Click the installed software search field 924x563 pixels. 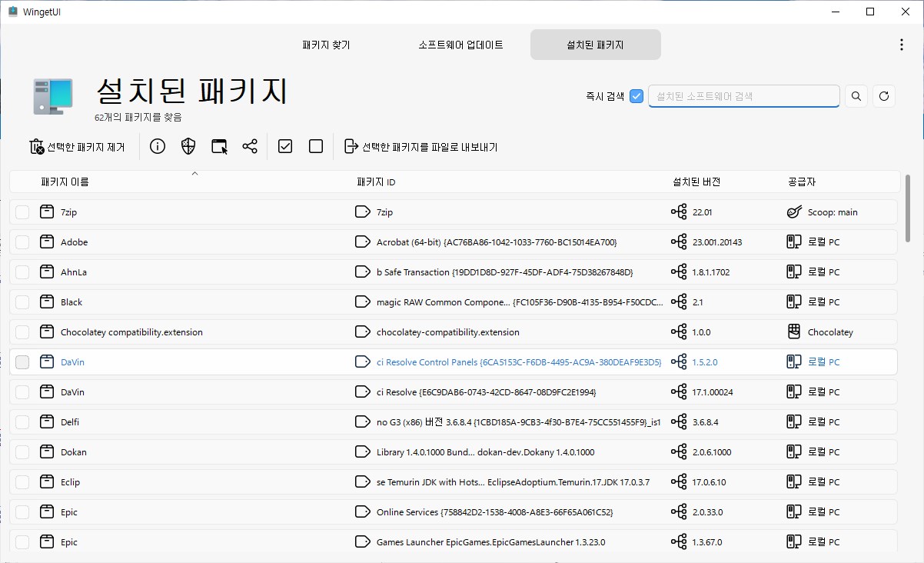coord(743,95)
